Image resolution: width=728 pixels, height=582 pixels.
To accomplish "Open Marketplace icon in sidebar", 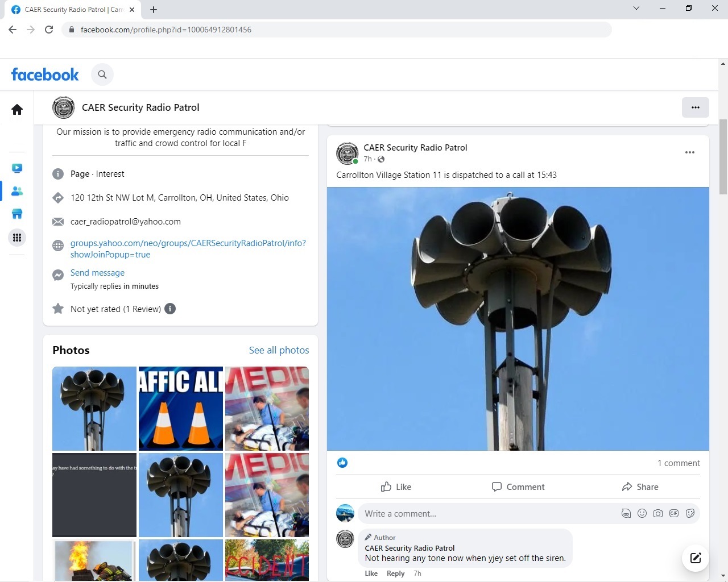I will point(17,214).
